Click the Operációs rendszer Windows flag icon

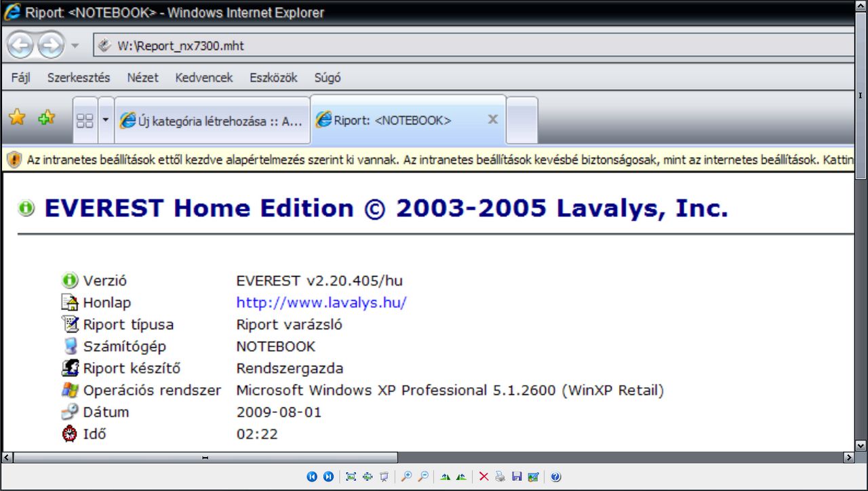click(x=70, y=390)
